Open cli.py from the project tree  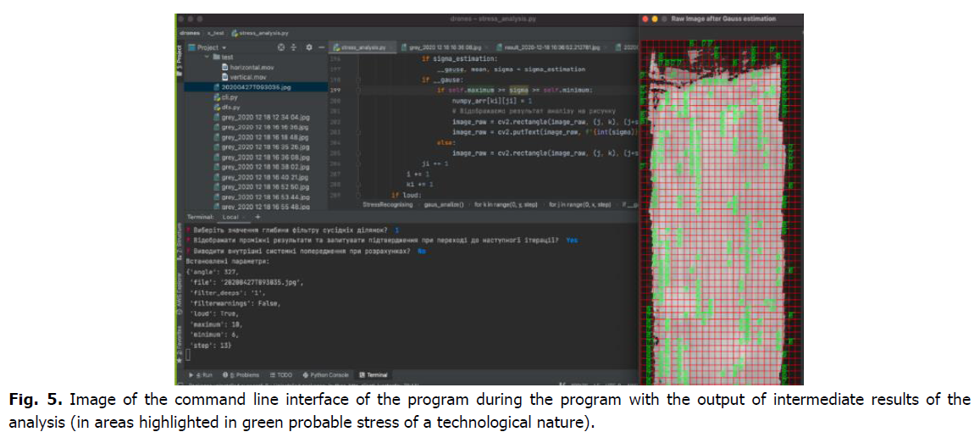[x=229, y=97]
